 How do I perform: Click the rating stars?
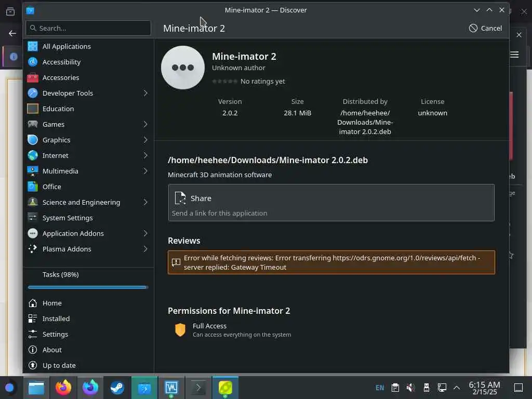pyautogui.click(x=224, y=82)
